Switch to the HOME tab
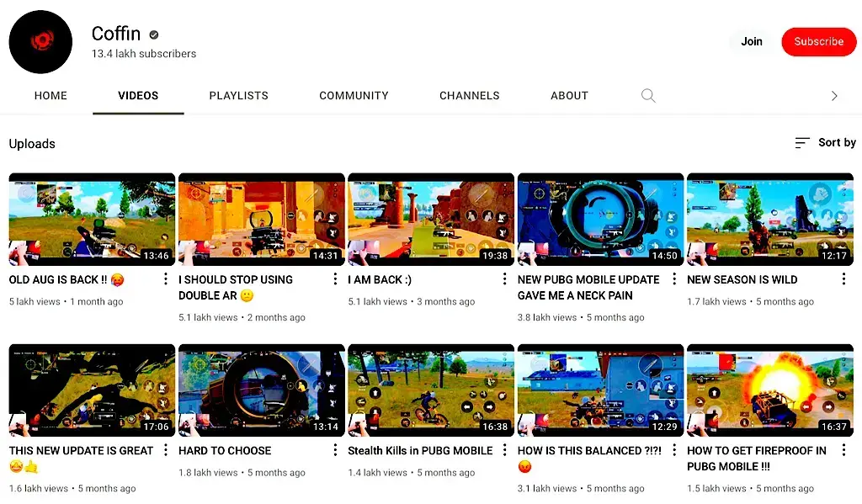The width and height of the screenshot is (862, 504). click(51, 96)
